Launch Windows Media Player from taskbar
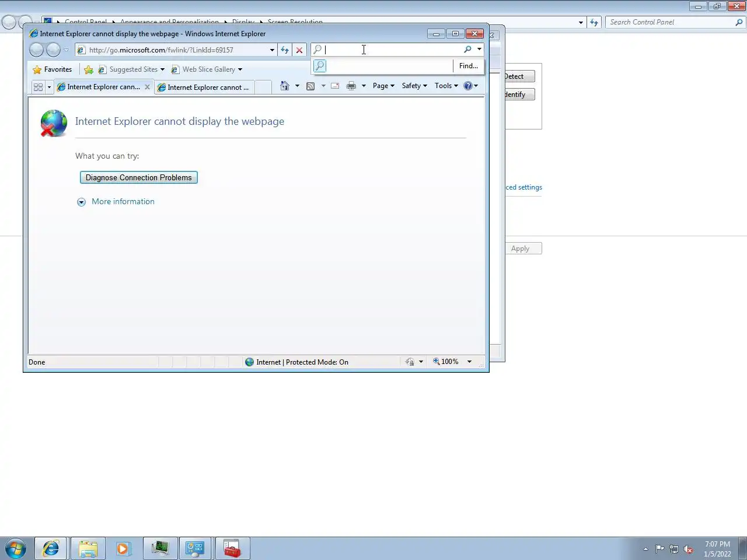The height and width of the screenshot is (560, 747). 123,548
